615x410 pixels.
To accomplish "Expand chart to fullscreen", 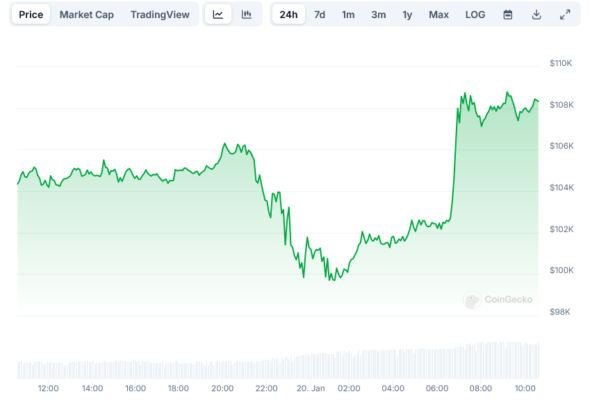I will point(565,15).
